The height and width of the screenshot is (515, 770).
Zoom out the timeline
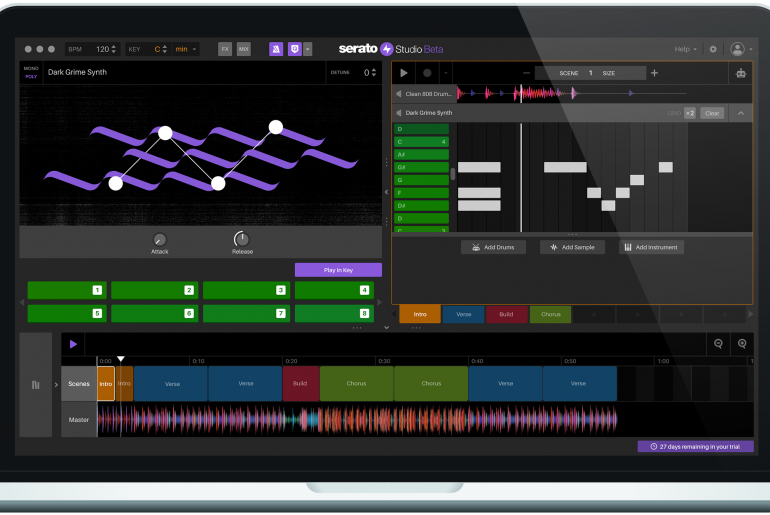[718, 344]
